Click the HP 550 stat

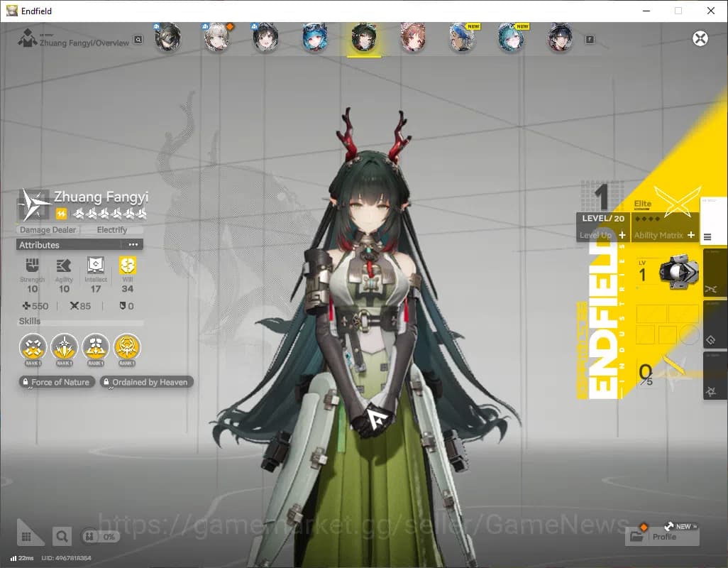point(35,306)
